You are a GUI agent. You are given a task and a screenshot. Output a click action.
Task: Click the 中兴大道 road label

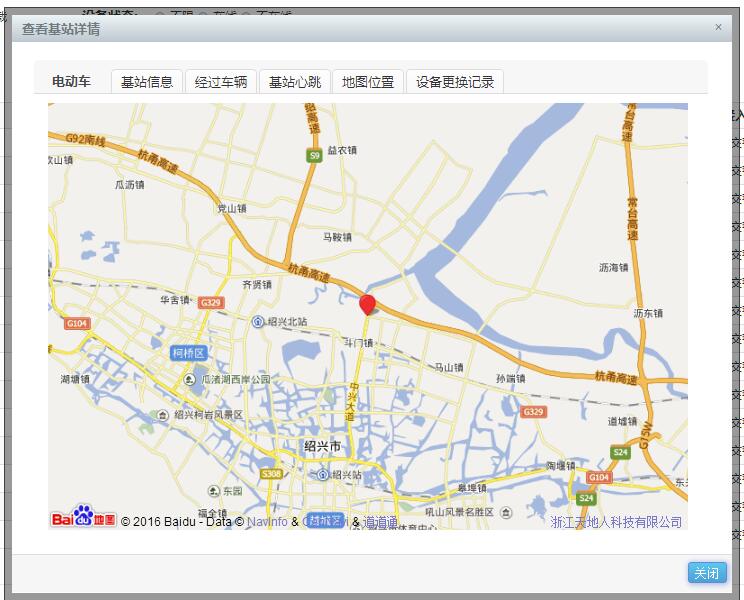click(x=352, y=401)
